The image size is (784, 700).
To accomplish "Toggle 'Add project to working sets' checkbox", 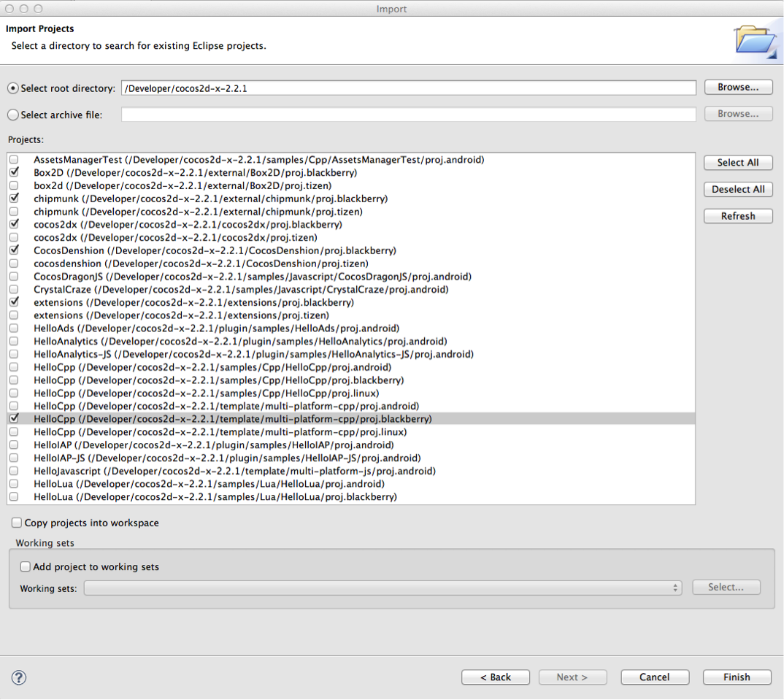I will pos(26,566).
